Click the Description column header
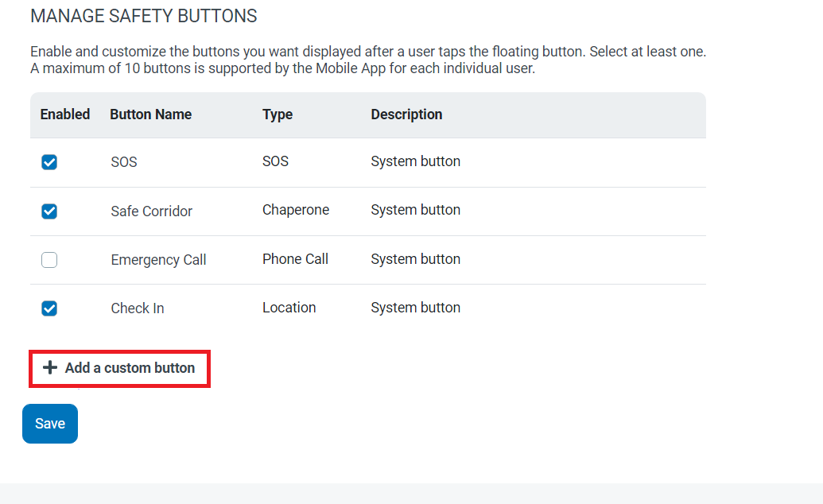Image resolution: width=823 pixels, height=504 pixels. pos(406,114)
